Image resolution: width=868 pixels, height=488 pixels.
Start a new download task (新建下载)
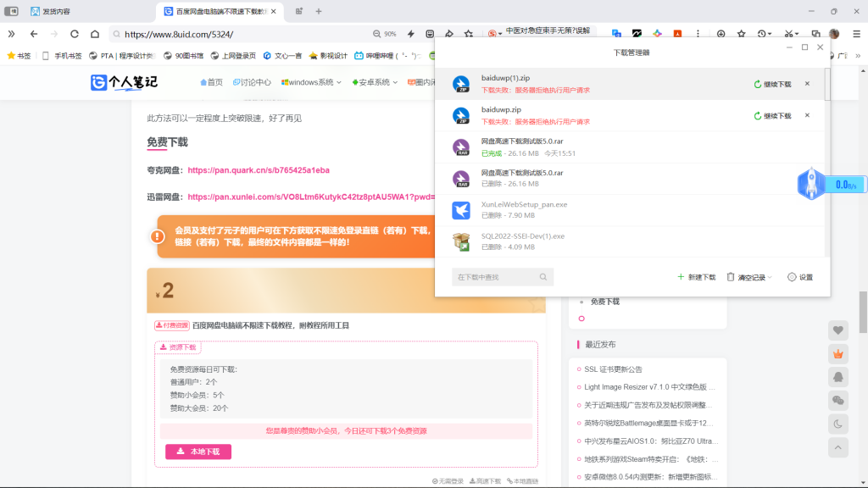[x=697, y=277]
